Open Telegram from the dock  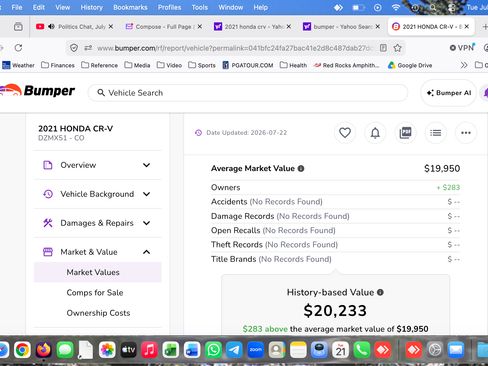234,350
